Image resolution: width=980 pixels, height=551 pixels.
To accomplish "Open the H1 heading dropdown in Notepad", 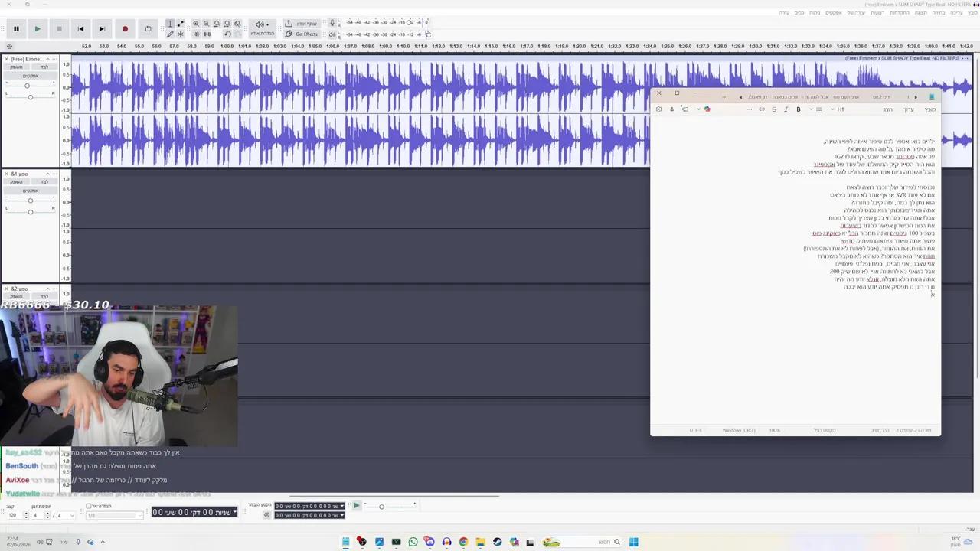I will pyautogui.click(x=836, y=109).
